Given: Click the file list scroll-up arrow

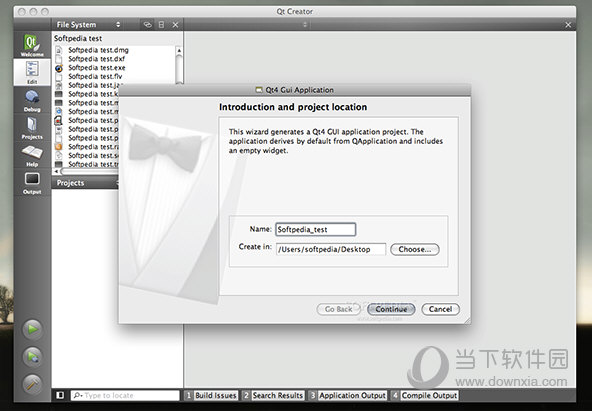Looking at the screenshot, I should (x=179, y=50).
